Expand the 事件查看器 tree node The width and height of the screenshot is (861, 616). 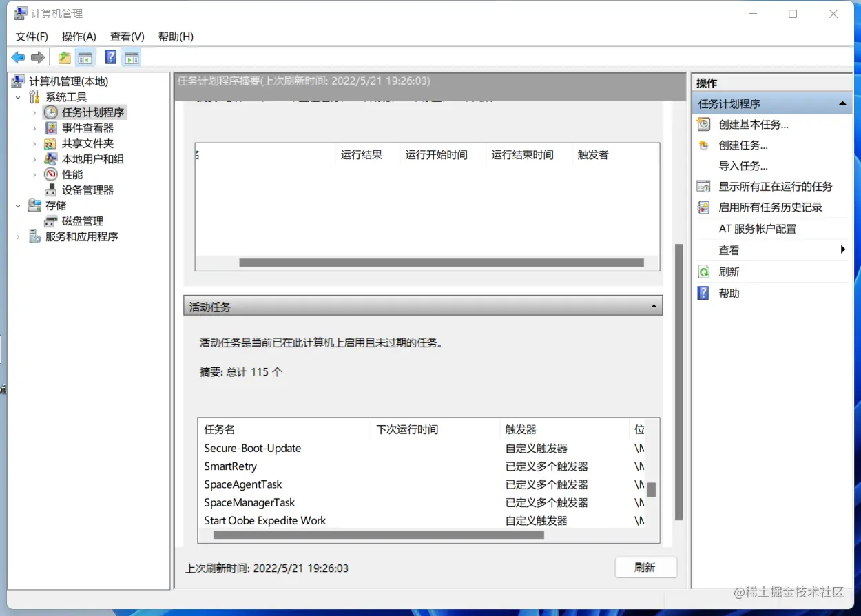pyautogui.click(x=34, y=128)
